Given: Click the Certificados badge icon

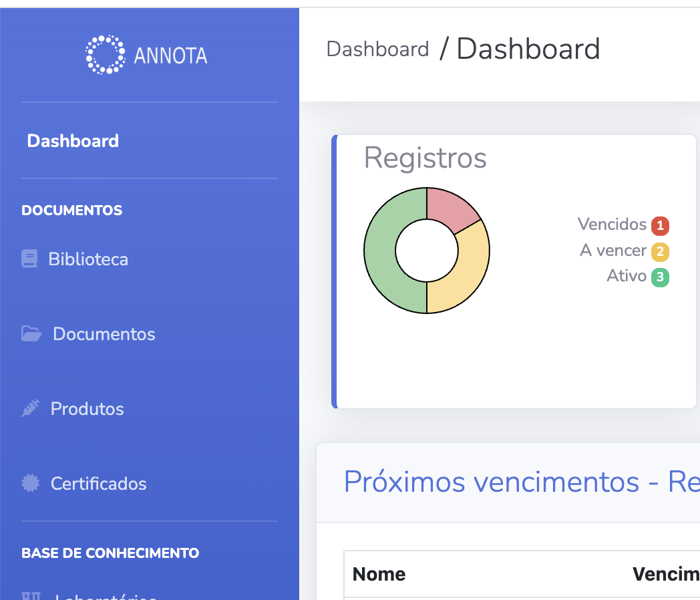Looking at the screenshot, I should pyautogui.click(x=31, y=483).
